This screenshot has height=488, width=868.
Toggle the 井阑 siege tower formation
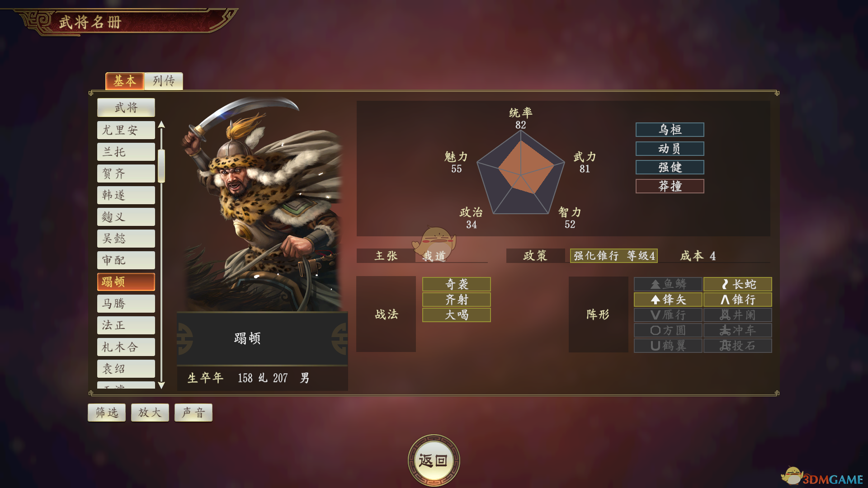[738, 315]
